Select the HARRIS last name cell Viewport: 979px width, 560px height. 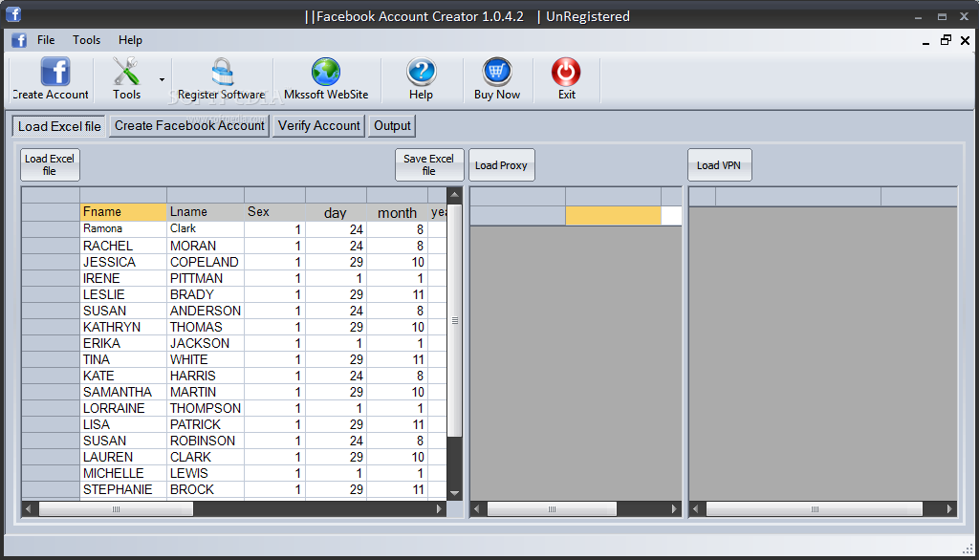(206, 376)
